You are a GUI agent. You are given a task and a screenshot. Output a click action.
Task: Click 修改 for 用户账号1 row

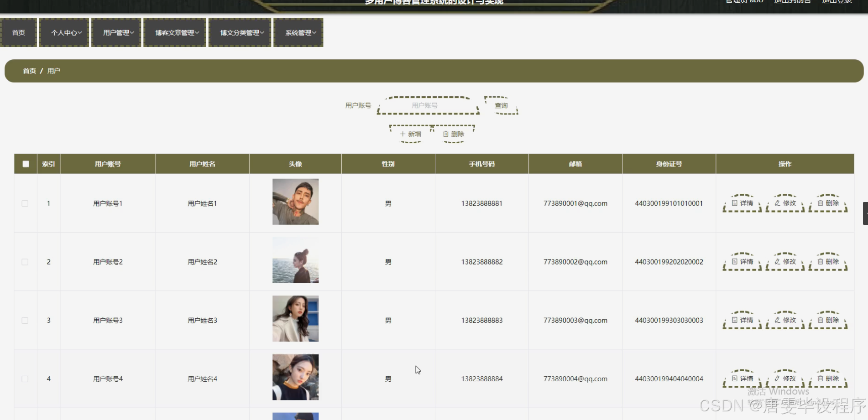click(785, 203)
